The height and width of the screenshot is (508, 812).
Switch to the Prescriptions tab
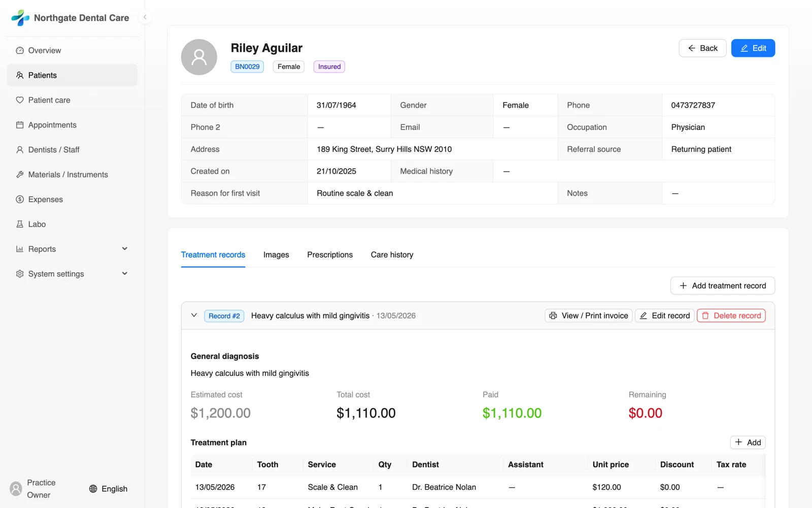[330, 255]
